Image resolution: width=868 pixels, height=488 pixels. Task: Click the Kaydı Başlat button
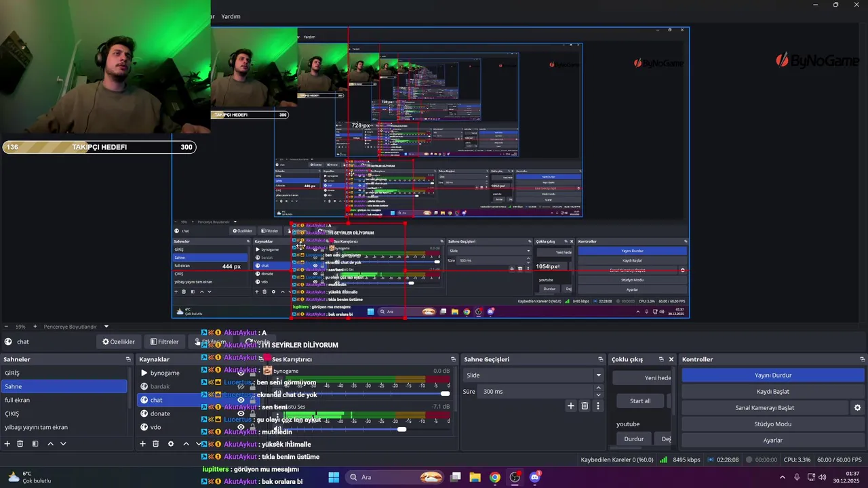pos(773,392)
